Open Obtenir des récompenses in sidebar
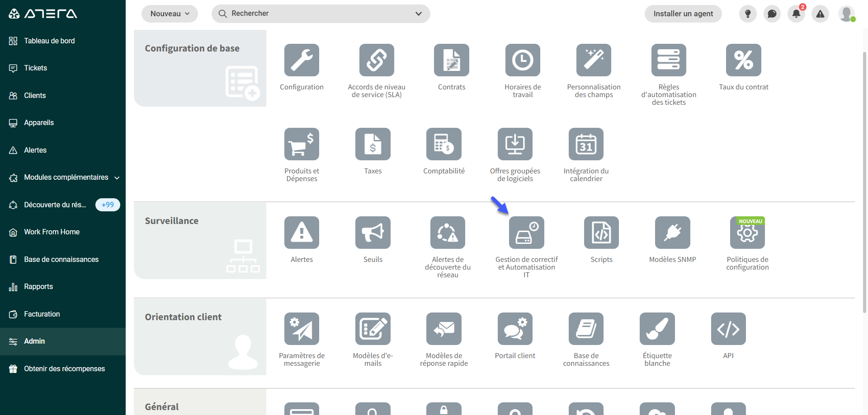 [x=63, y=368]
